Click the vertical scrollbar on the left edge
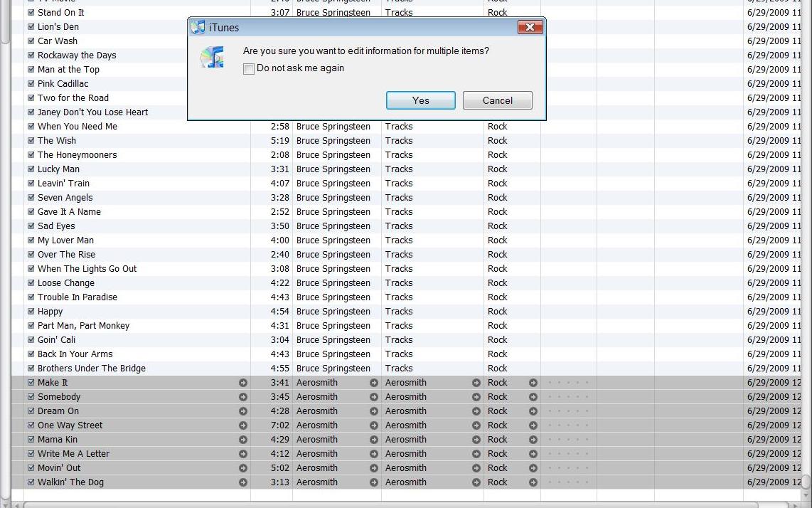The height and width of the screenshot is (508, 812). (x=5, y=22)
